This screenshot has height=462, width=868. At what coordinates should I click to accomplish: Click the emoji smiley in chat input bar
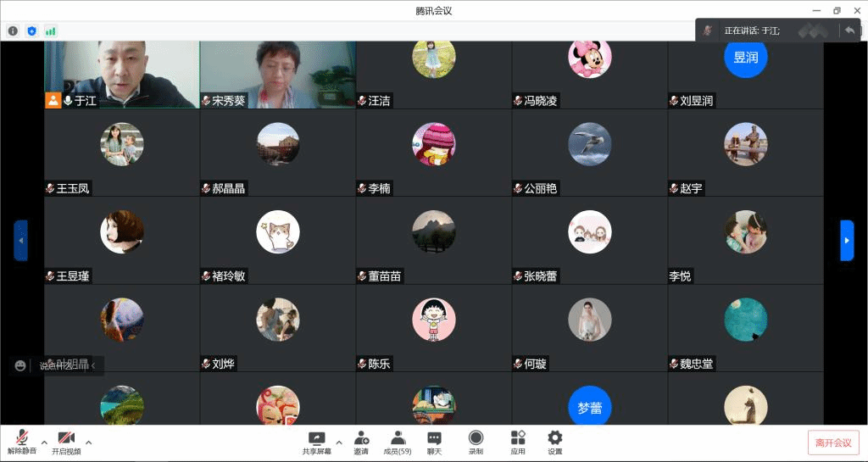pyautogui.click(x=20, y=365)
